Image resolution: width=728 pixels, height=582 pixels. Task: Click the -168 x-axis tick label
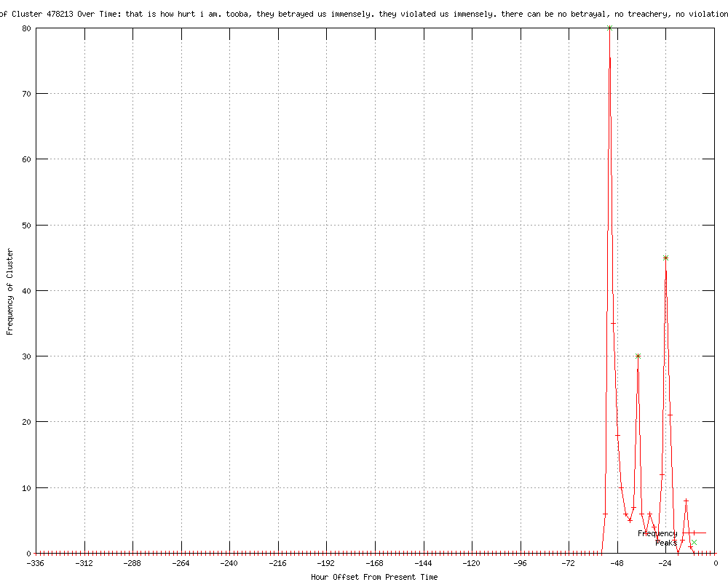374,563
